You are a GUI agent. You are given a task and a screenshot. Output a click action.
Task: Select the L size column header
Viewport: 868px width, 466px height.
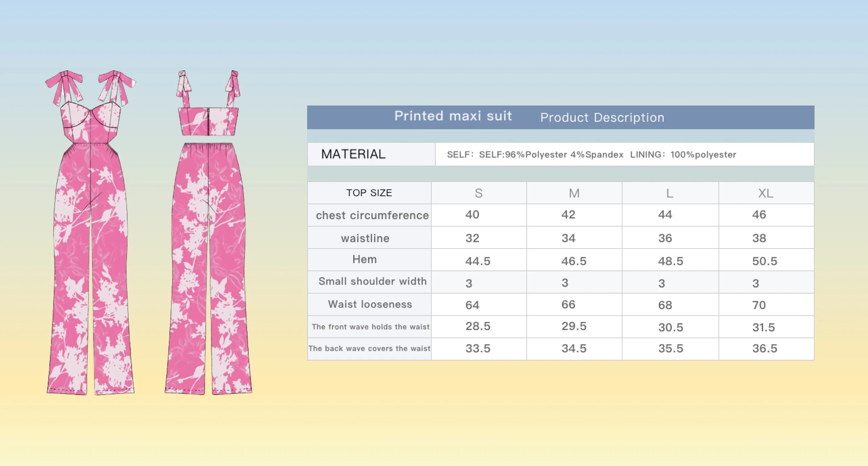click(670, 193)
